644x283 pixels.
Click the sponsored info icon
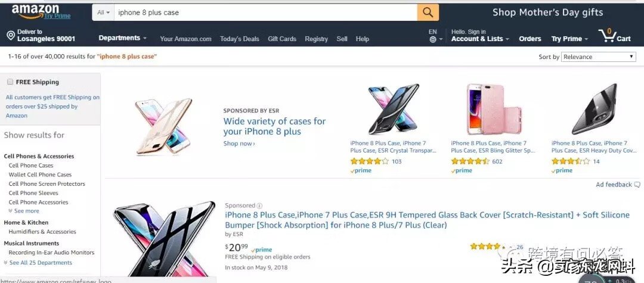[x=259, y=206]
